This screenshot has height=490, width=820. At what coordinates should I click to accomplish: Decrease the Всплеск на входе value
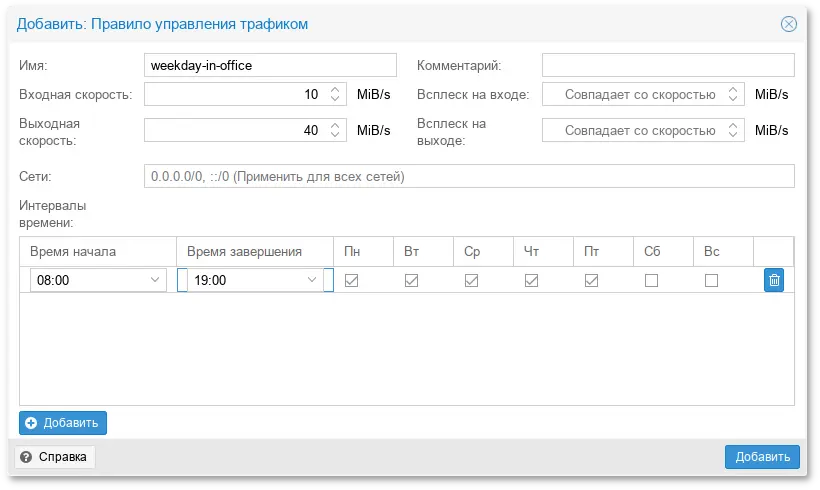[733, 99]
